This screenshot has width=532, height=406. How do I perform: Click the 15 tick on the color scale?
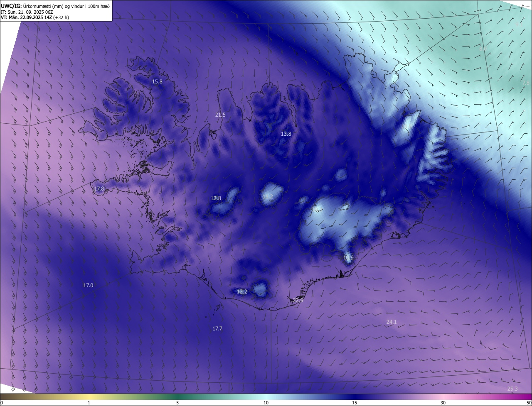pos(355,403)
